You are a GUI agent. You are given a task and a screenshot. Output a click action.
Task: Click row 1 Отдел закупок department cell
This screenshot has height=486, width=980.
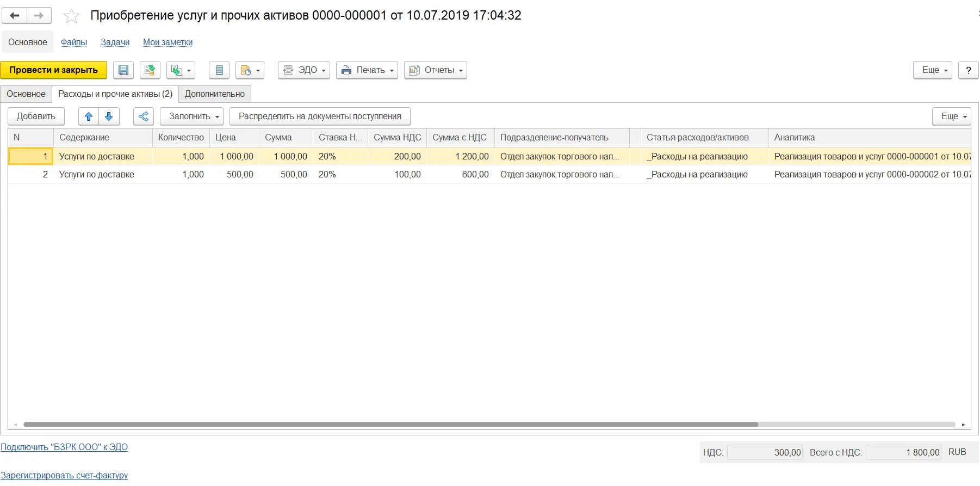[x=562, y=157]
